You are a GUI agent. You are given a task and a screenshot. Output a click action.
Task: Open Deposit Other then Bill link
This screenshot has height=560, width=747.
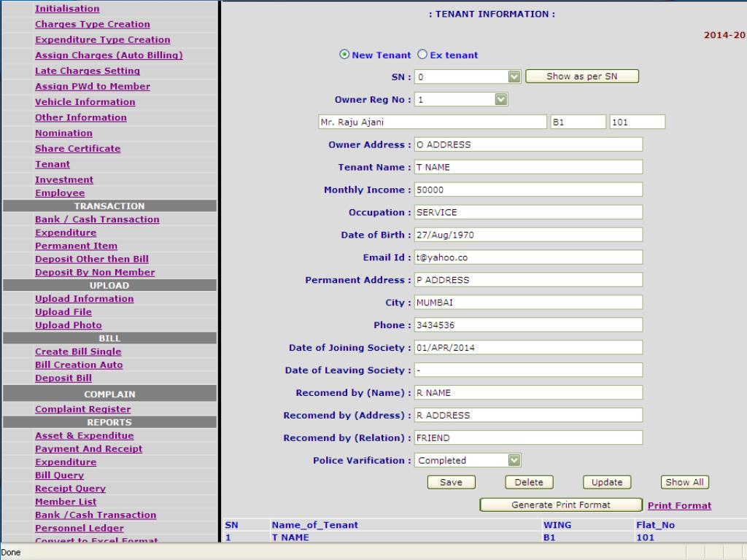tap(91, 259)
